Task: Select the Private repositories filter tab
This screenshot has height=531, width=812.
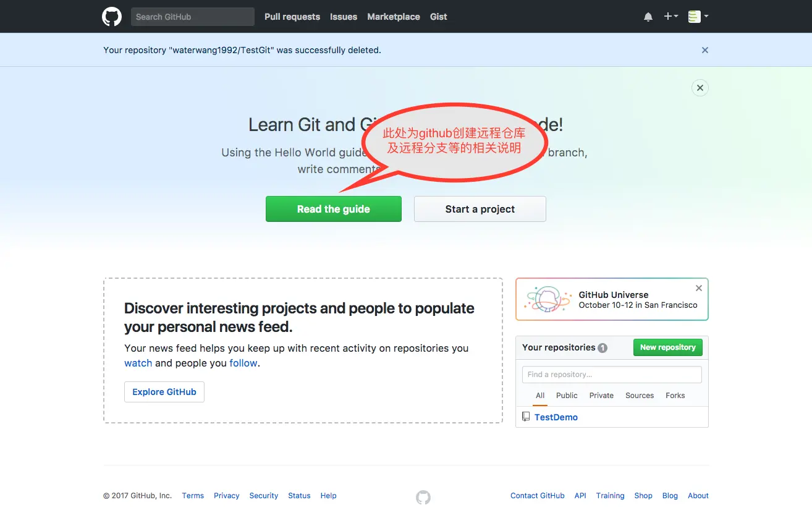Action: tap(602, 396)
